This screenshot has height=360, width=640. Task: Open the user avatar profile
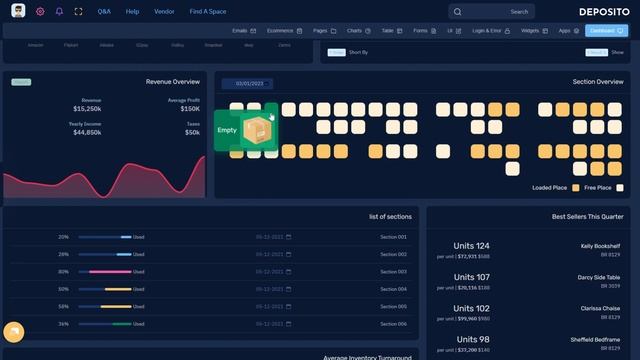(x=18, y=11)
